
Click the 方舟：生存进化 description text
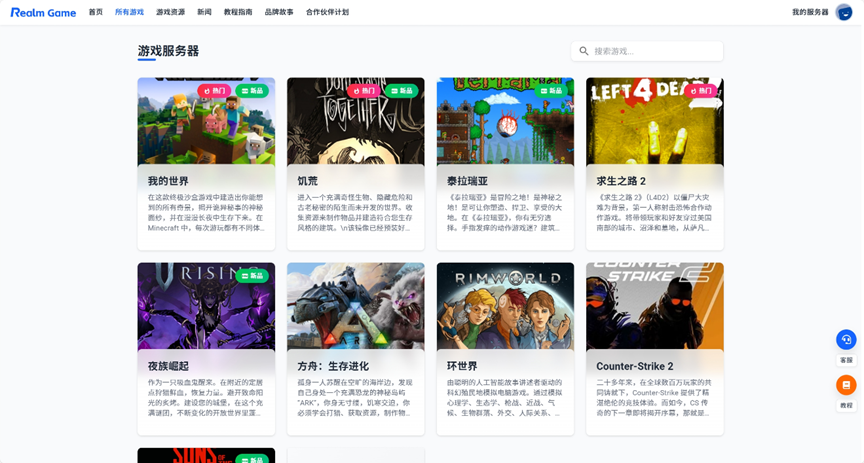[x=355, y=397]
